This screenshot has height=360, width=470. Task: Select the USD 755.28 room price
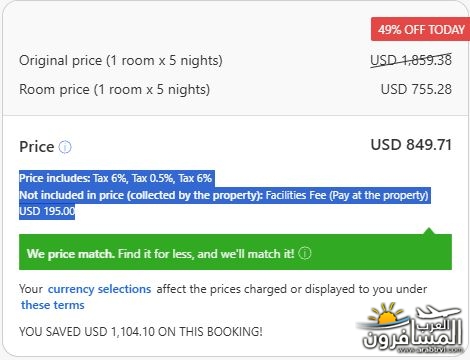click(x=416, y=89)
